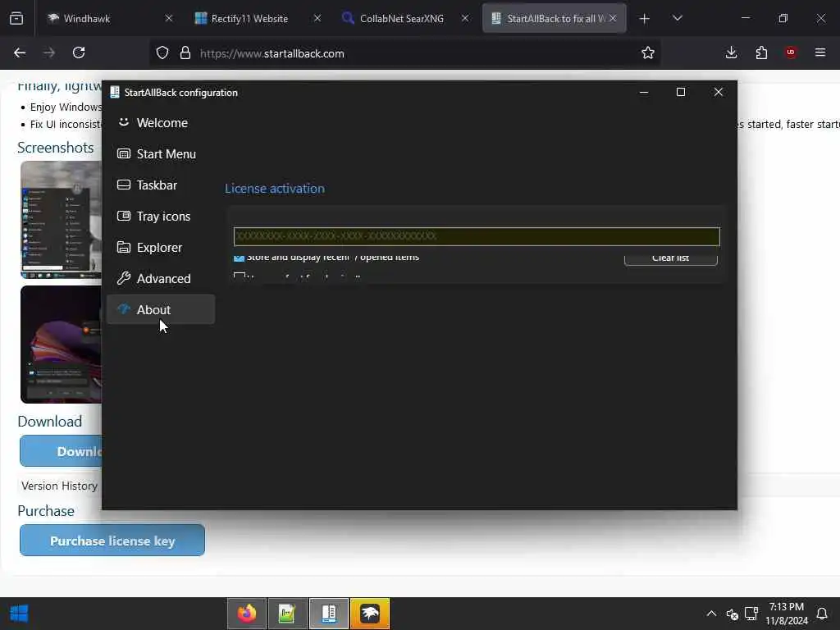840x630 pixels.
Task: Open the Start Menu settings section
Action: tap(161, 153)
